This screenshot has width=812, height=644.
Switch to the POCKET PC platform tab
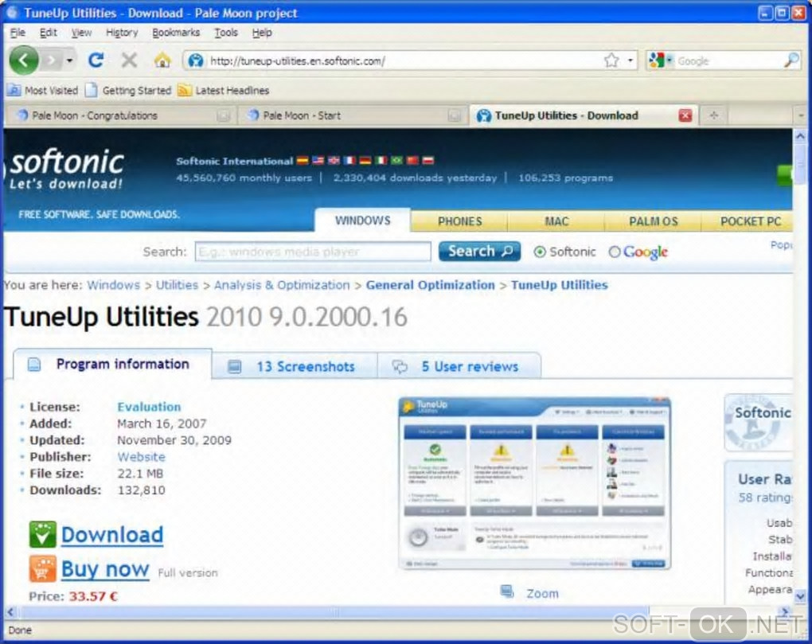pos(749,221)
